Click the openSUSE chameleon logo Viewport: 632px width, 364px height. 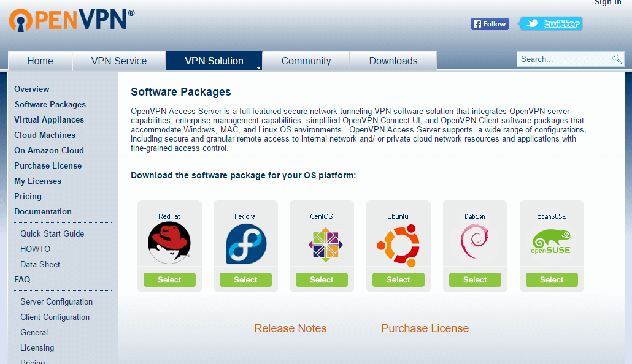click(x=551, y=241)
